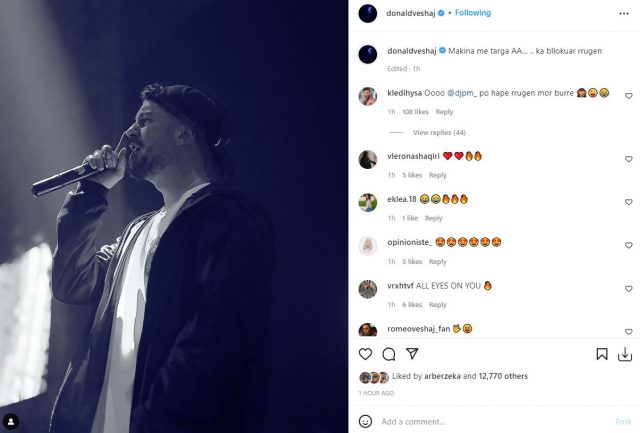Open the 12,770 others likes list
640x433 pixels.
point(507,377)
